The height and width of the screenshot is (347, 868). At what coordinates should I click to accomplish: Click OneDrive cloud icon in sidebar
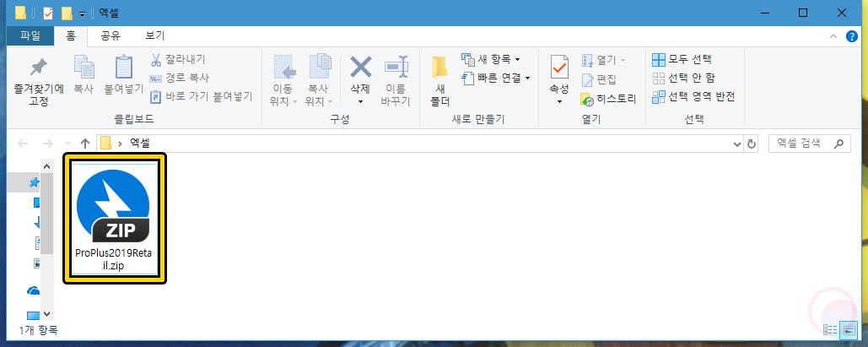[x=35, y=290]
